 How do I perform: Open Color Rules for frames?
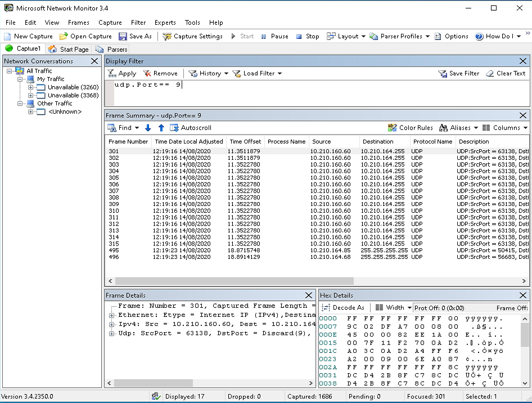[x=411, y=128]
